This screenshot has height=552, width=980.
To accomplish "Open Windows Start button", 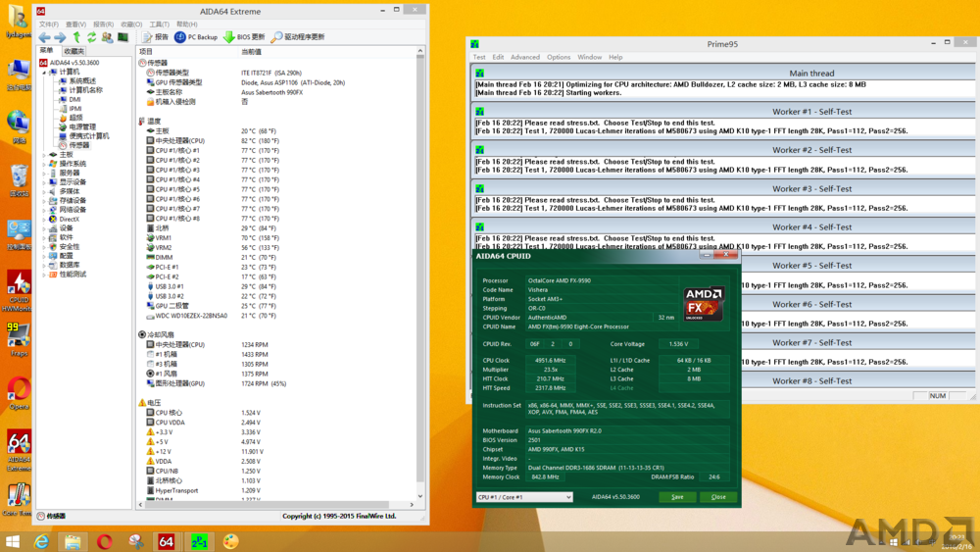I will click(x=13, y=541).
